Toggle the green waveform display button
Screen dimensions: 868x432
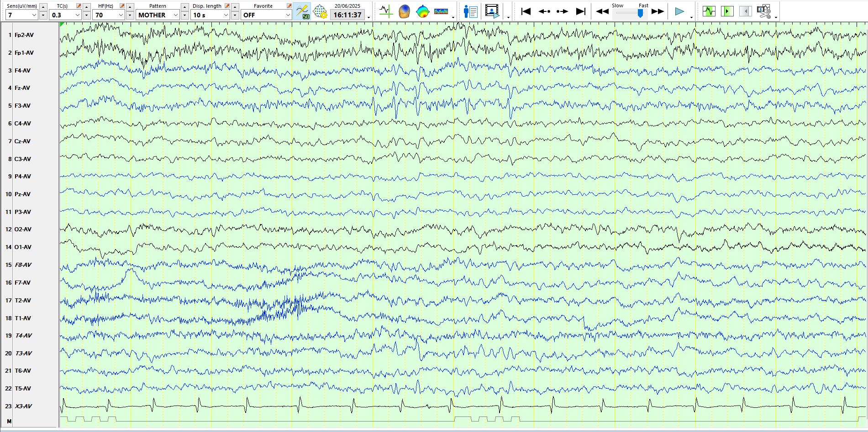[x=709, y=11]
